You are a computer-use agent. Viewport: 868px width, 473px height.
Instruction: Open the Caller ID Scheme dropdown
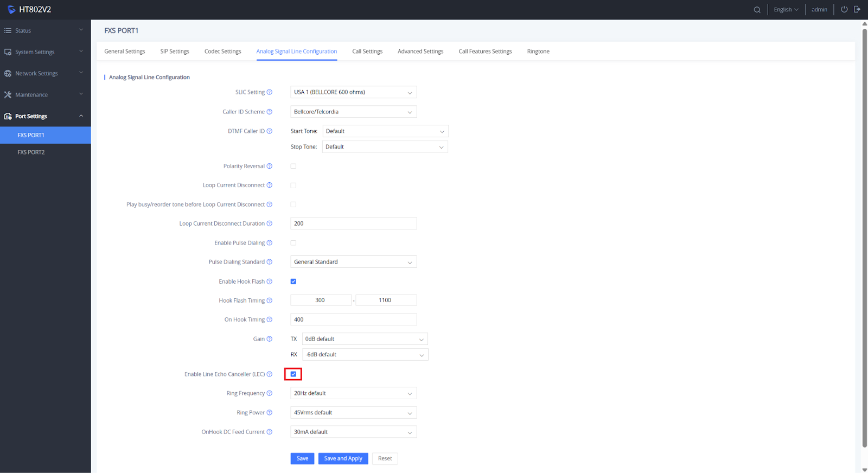[x=354, y=112]
